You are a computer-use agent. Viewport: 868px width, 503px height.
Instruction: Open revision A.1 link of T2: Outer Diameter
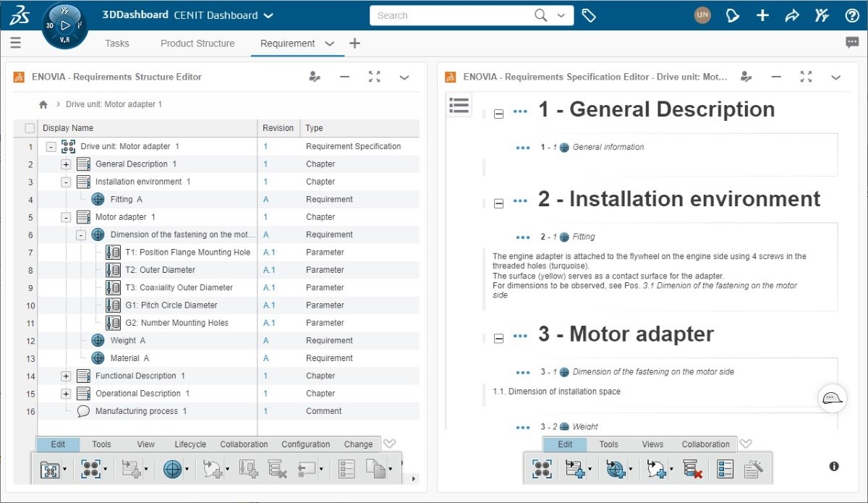[269, 270]
